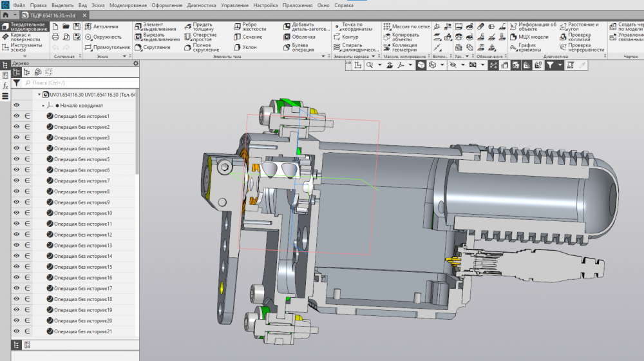The height and width of the screenshot is (361, 644).
Task: Toggle visibility of Операция без истории:10
Action: (x=17, y=213)
